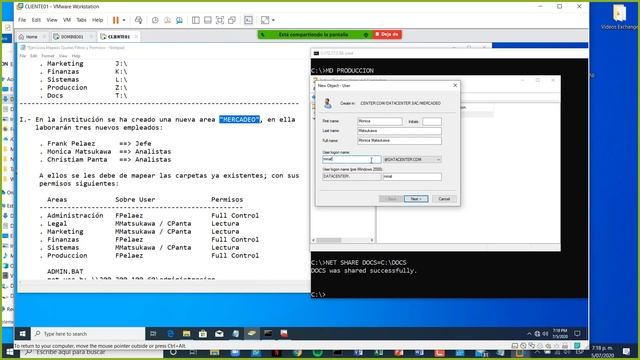Image resolution: width=640 pixels, height=360 pixels.
Task: Open the Tabs menu in VMware
Action: point(81,20)
